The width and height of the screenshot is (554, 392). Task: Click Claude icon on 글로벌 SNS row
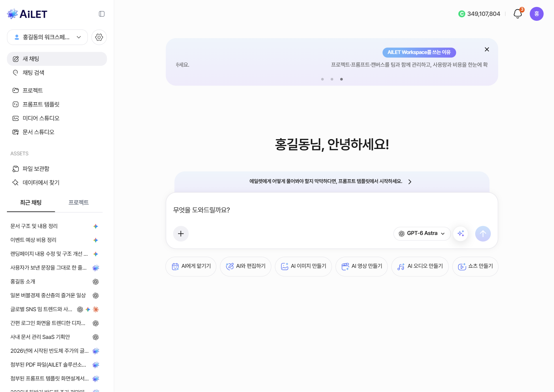pos(96,309)
